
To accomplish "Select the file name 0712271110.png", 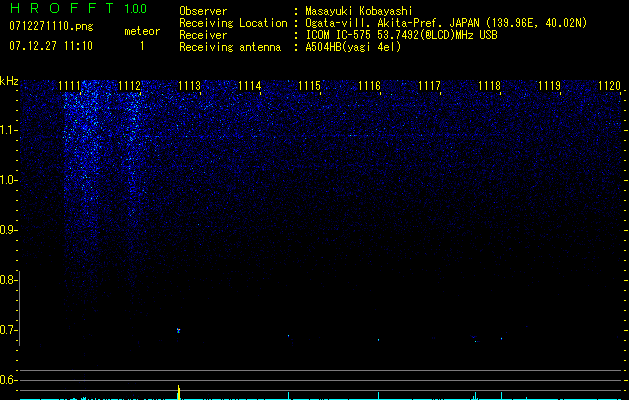I will (51, 27).
